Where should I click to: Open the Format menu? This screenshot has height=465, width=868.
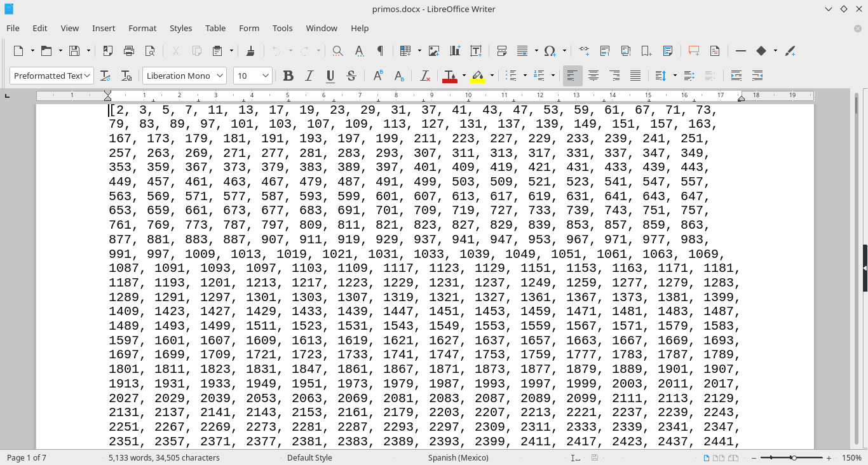(x=142, y=28)
